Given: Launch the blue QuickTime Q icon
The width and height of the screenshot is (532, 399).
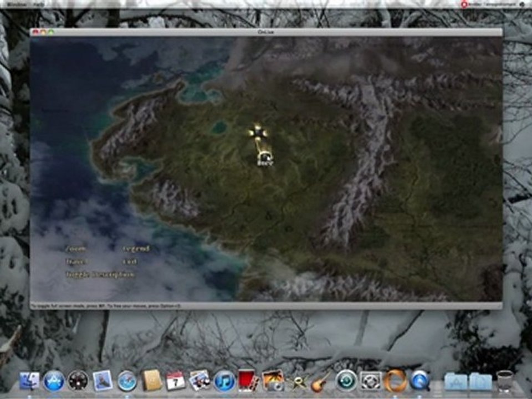Looking at the screenshot, I should (420, 381).
